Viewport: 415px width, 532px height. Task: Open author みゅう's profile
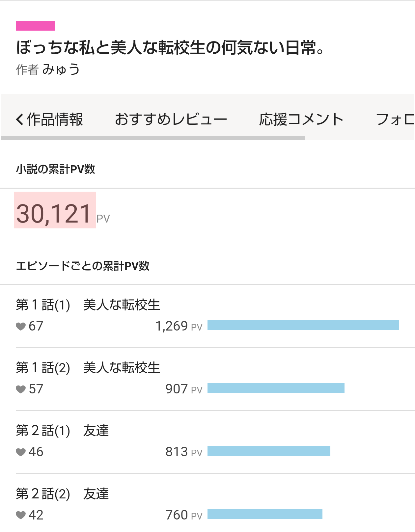click(61, 69)
